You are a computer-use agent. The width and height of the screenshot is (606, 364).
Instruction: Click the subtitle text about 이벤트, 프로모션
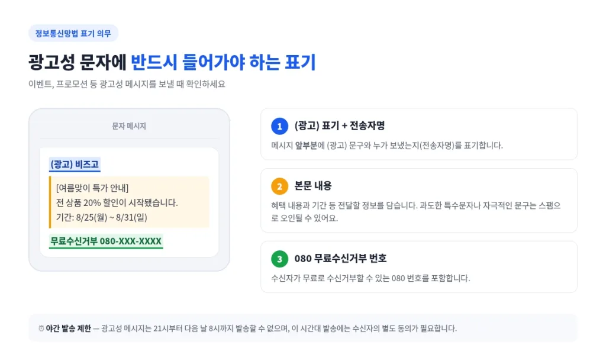click(x=127, y=84)
